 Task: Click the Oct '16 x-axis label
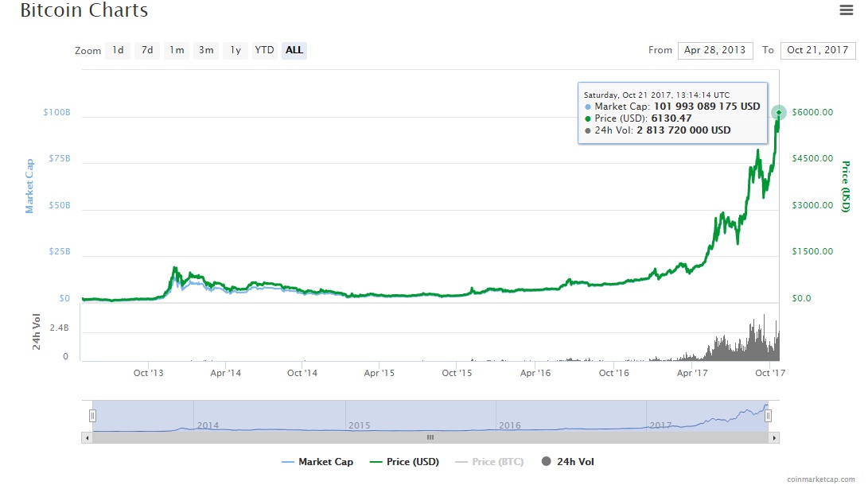click(614, 373)
